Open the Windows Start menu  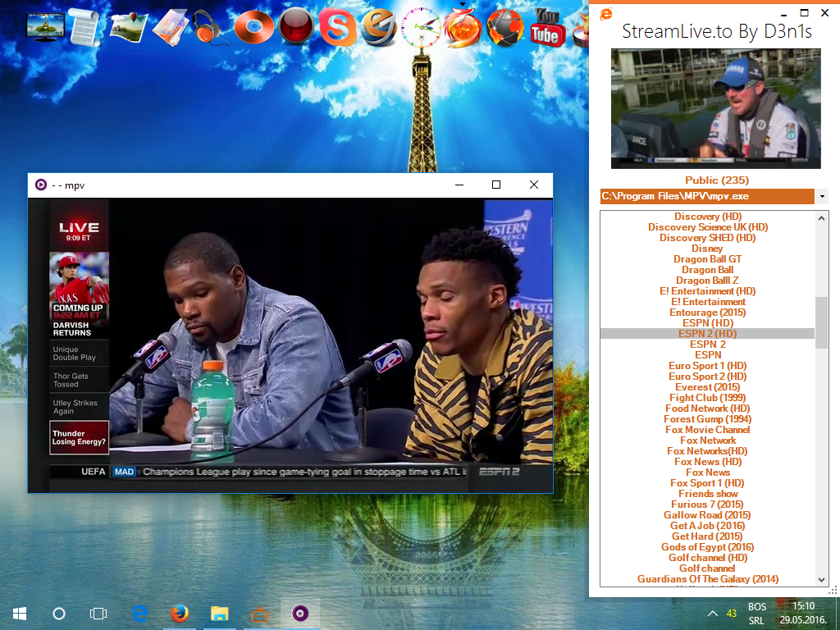point(20,614)
